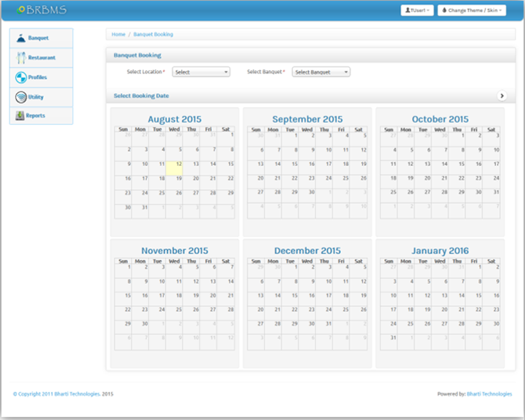Viewport: 525px width, 420px height.
Task: Click the Banquet cloche icon in sidebar
Action: click(x=21, y=38)
